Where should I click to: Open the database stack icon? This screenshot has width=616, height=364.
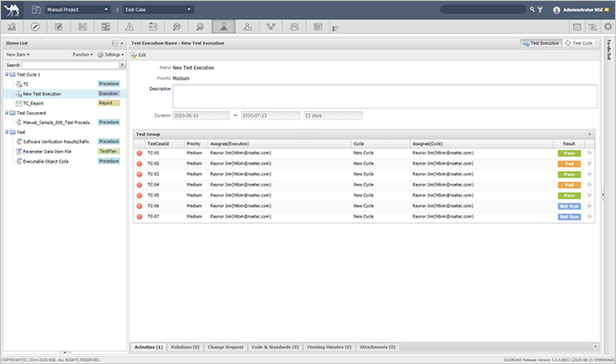tap(576, 27)
